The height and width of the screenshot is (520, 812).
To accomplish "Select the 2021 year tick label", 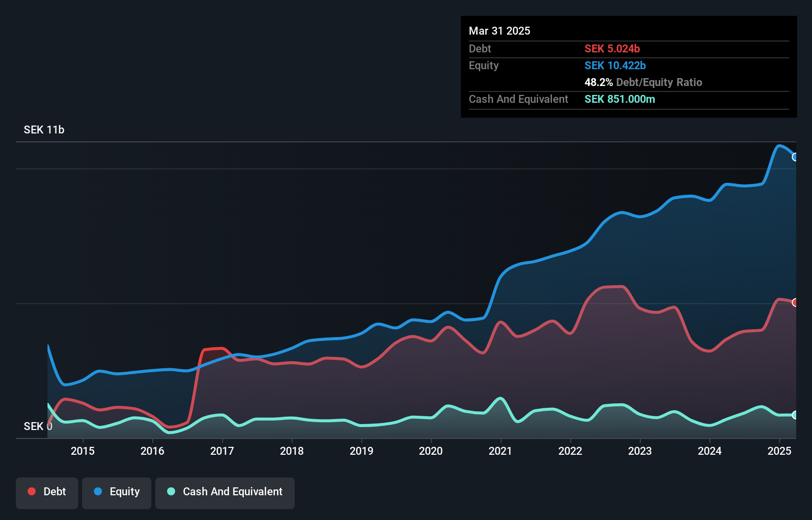I will 500,451.
